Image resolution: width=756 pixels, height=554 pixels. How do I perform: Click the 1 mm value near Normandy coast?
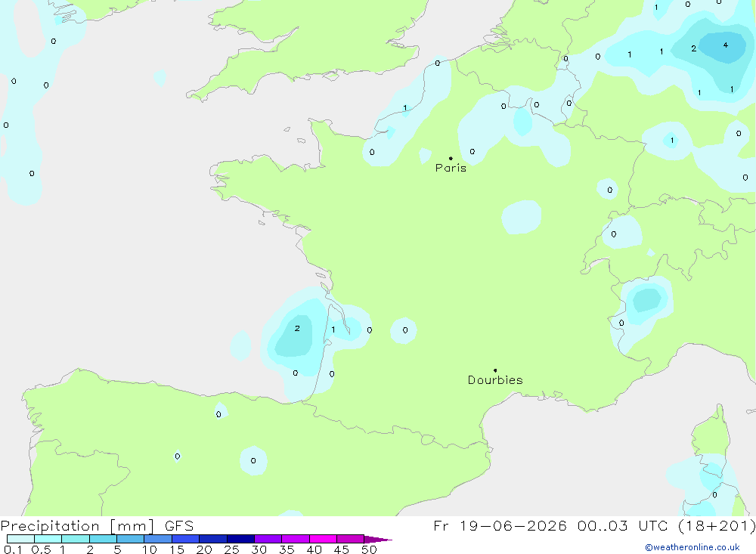[405, 108]
